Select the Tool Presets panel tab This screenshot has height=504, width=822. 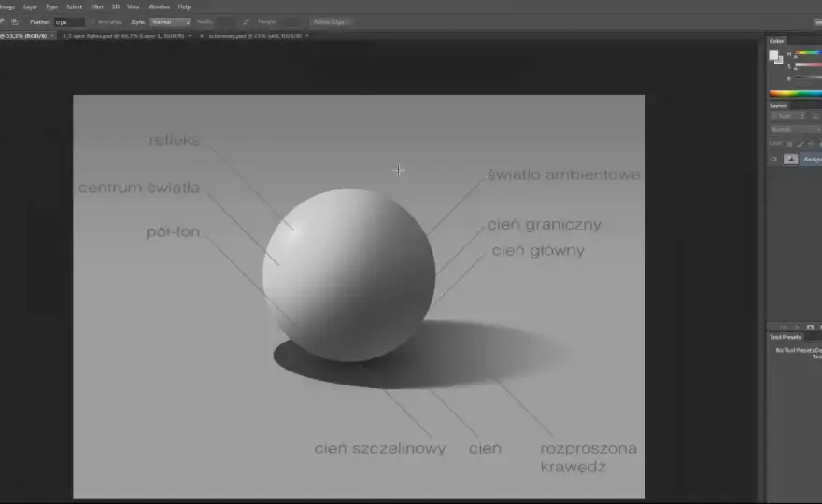[x=786, y=337]
